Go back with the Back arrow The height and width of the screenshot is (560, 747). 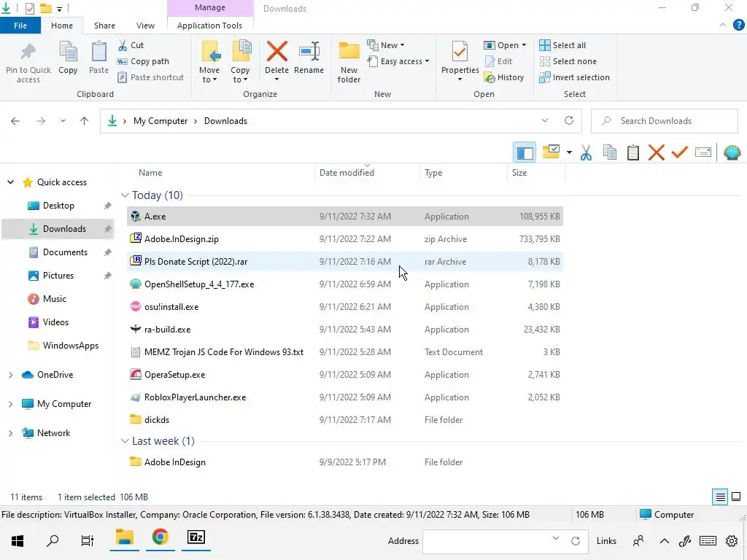[x=15, y=121]
